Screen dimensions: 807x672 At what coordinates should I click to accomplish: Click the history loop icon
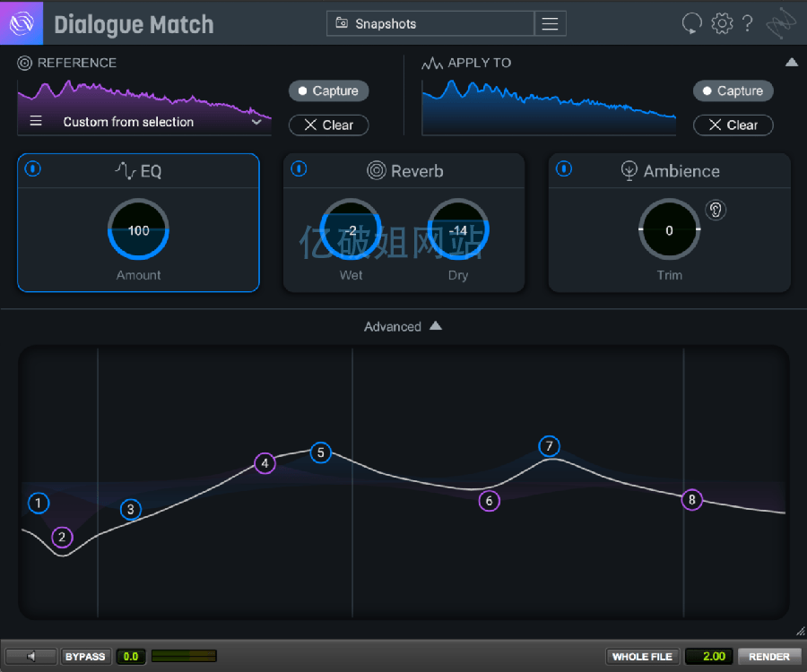pos(691,23)
